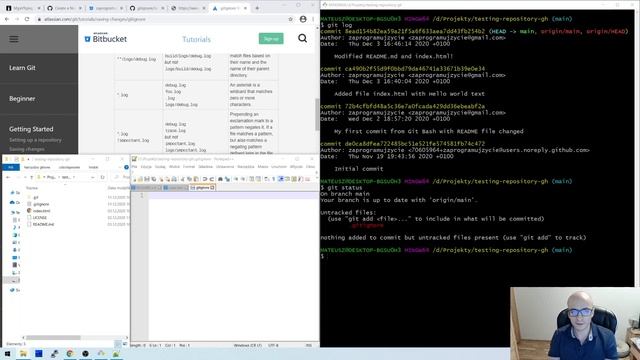Open the Edycja menu in Notepad++
This screenshot has height=360, width=640.
point(146,167)
